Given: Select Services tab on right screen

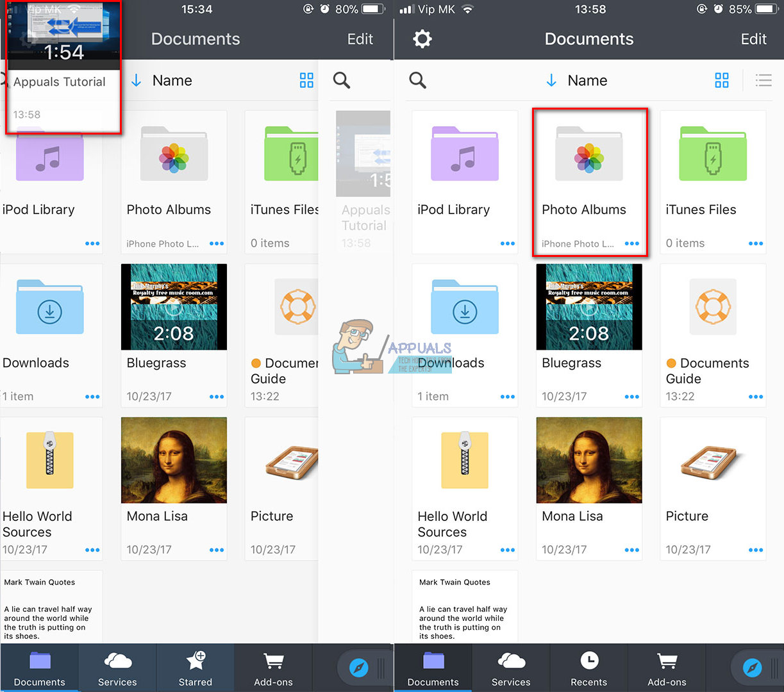Looking at the screenshot, I should pos(511,668).
